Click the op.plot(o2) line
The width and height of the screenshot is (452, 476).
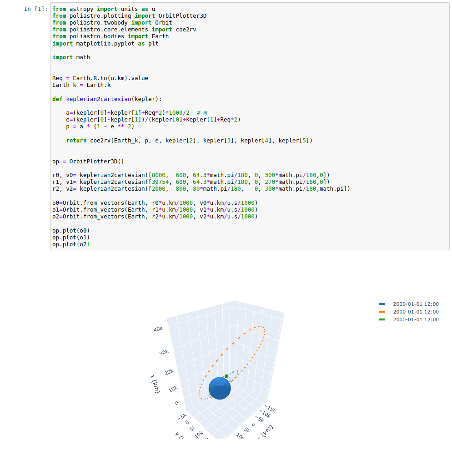tap(71, 244)
